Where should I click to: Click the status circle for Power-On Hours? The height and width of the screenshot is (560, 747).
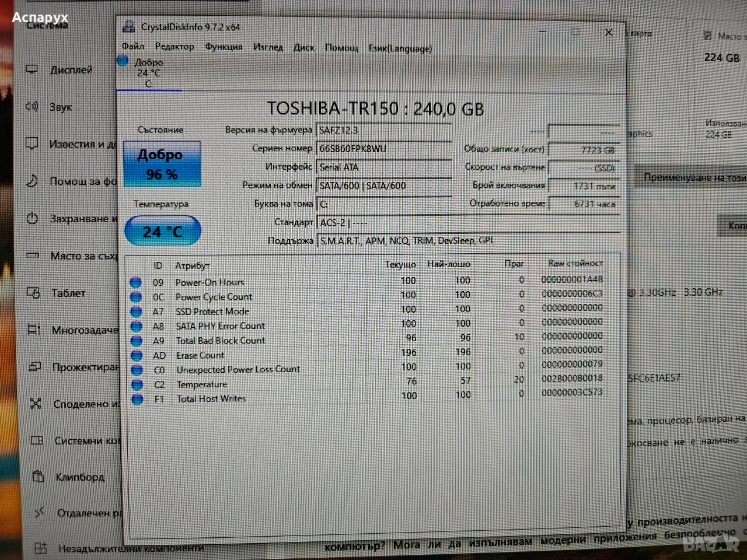[136, 282]
